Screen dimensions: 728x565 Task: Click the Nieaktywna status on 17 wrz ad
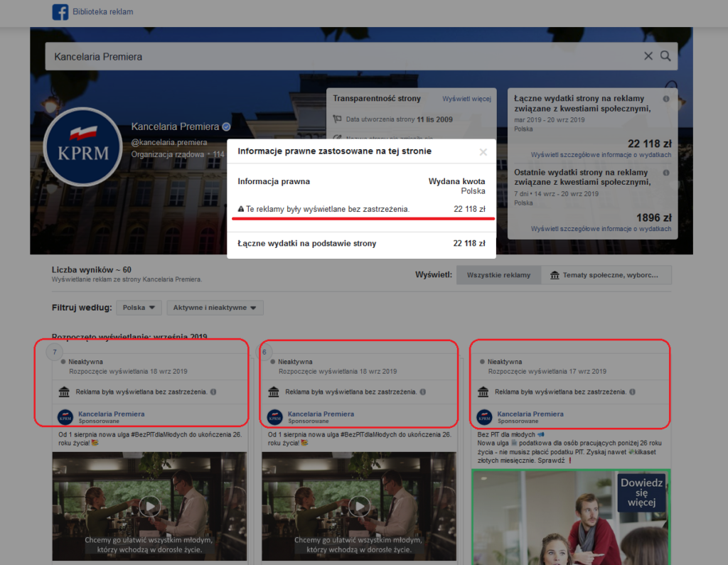[505, 362]
